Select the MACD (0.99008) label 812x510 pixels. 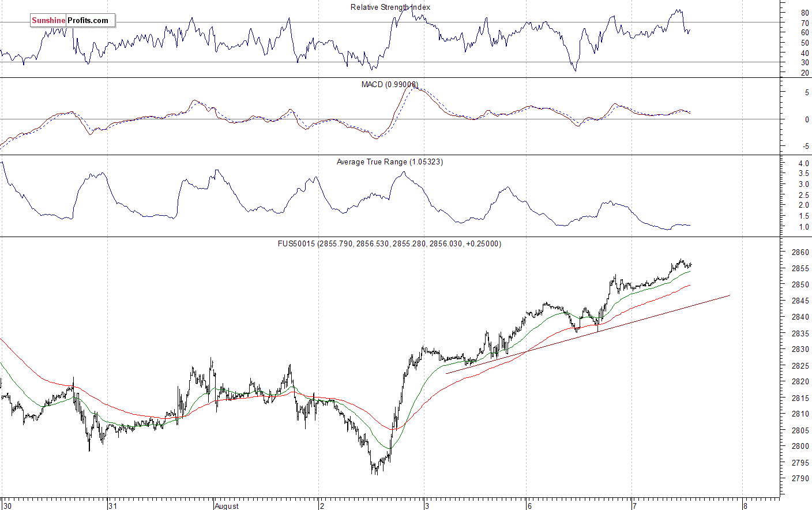390,84
